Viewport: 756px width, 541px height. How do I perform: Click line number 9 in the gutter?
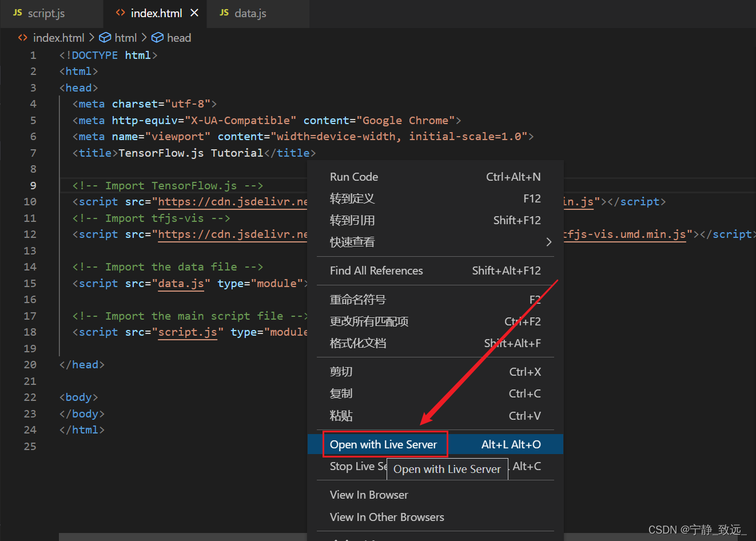pyautogui.click(x=33, y=185)
